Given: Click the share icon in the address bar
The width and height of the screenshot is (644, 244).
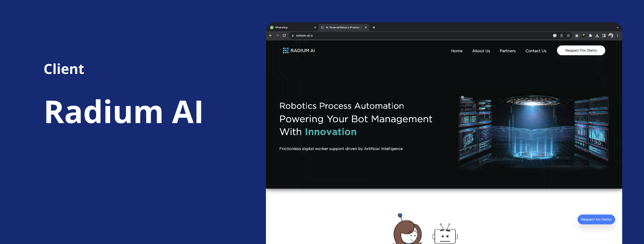Looking at the screenshot, I should [561, 36].
